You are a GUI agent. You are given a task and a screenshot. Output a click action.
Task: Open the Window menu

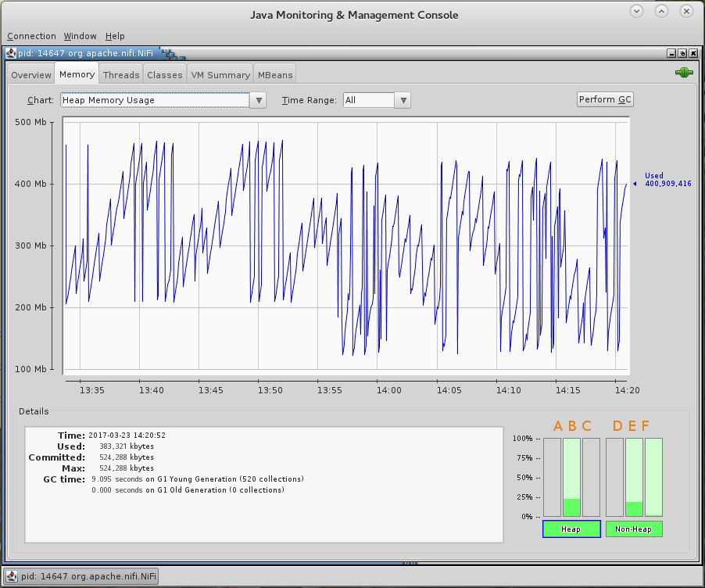click(x=80, y=36)
